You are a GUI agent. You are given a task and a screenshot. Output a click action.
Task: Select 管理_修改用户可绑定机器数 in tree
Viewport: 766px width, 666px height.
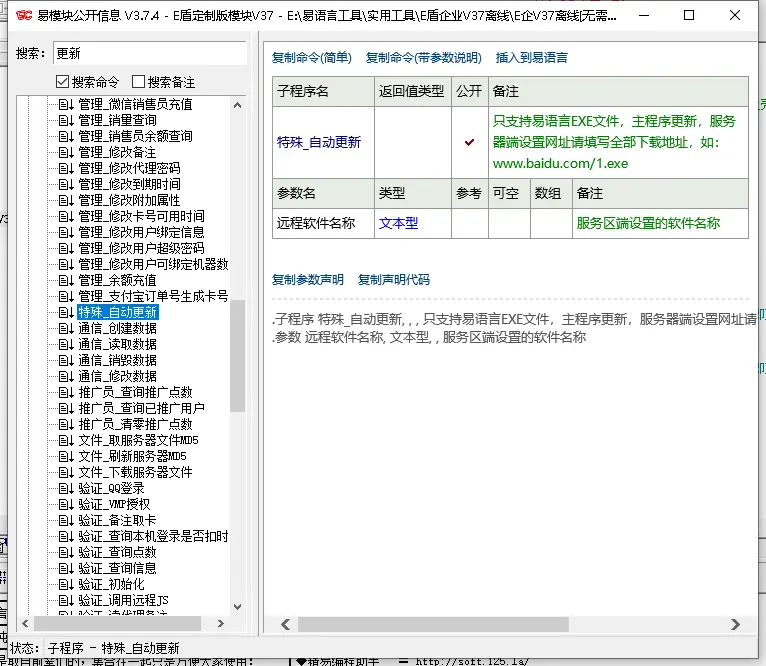[153, 264]
